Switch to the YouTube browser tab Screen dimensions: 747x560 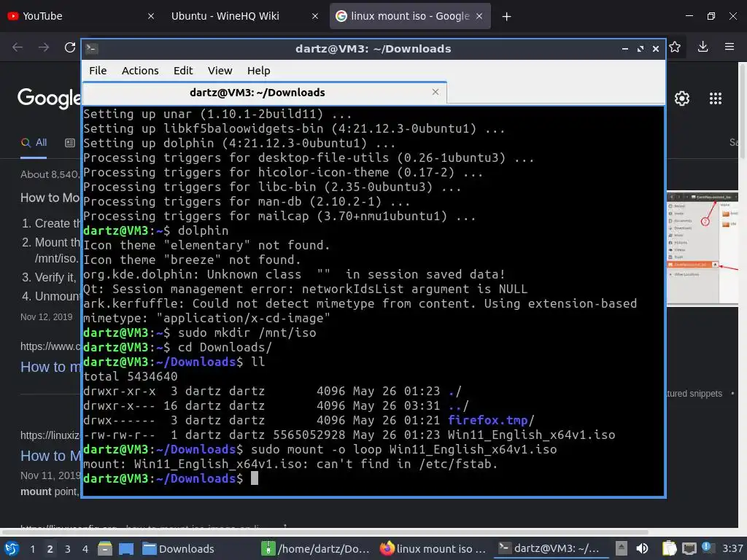click(81, 16)
